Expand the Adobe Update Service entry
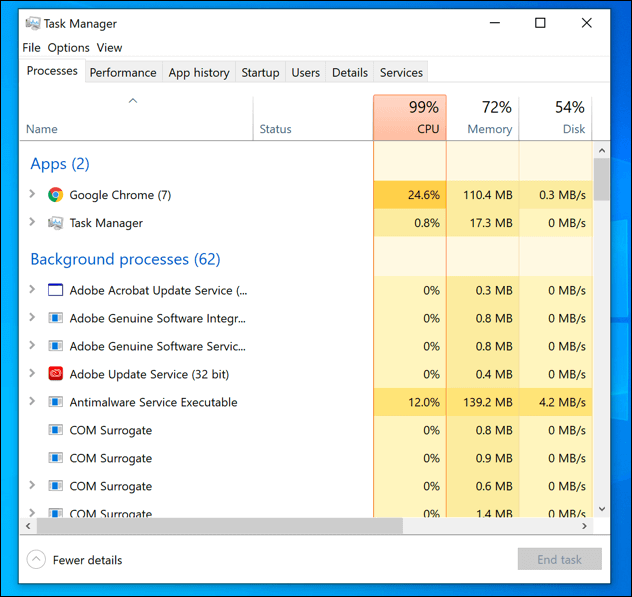 [x=32, y=374]
